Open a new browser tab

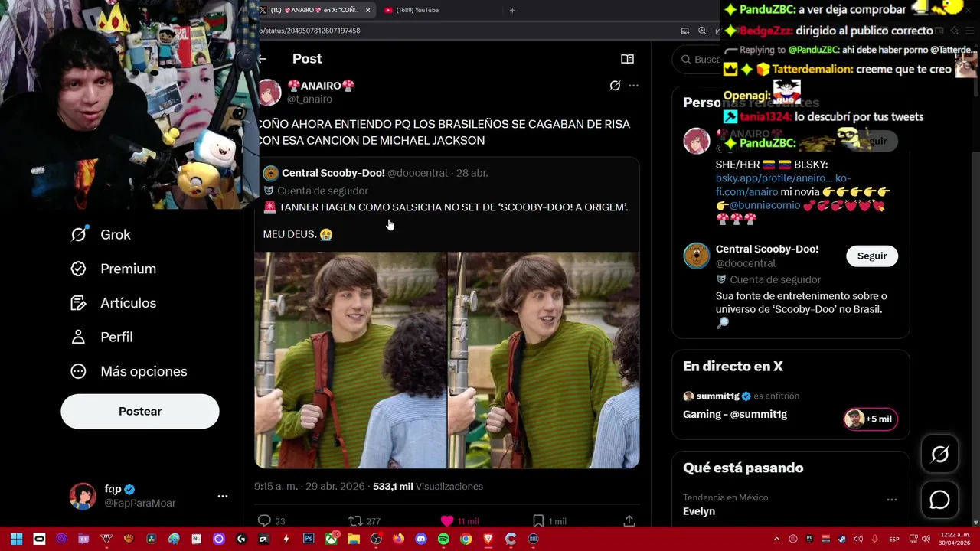(512, 10)
